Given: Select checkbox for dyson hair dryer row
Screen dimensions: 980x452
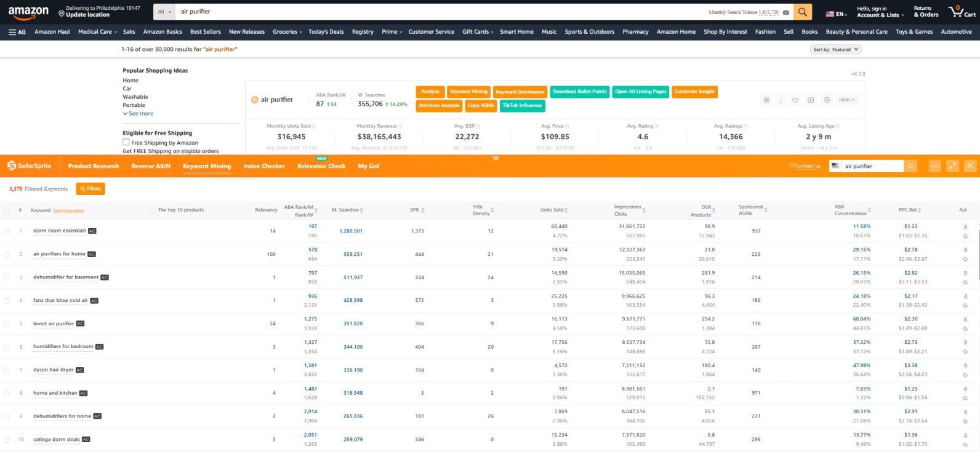Looking at the screenshot, I should click(x=7, y=370).
